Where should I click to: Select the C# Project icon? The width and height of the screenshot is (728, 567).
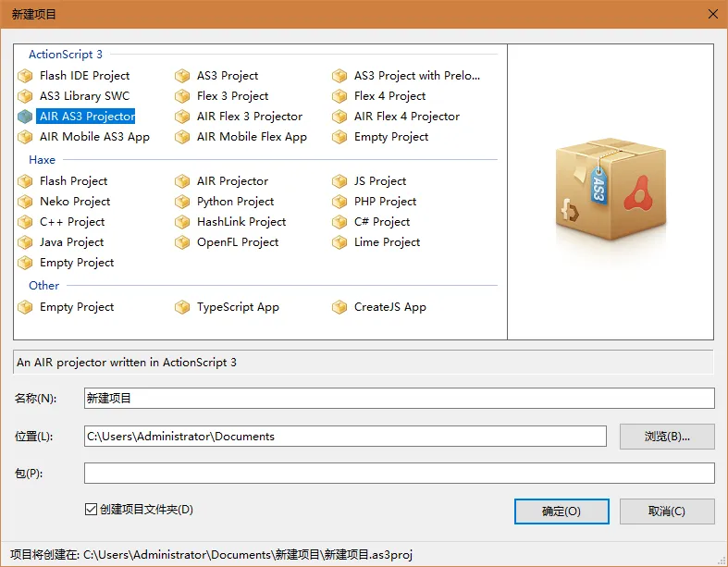pyautogui.click(x=339, y=222)
